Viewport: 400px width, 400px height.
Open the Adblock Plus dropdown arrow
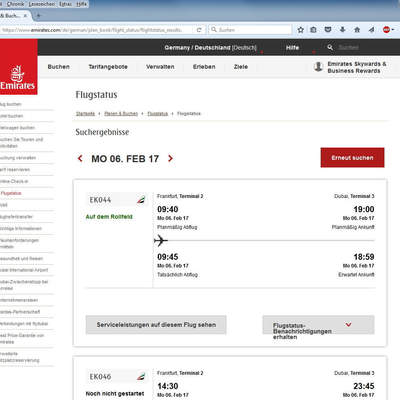pyautogui.click(x=393, y=30)
